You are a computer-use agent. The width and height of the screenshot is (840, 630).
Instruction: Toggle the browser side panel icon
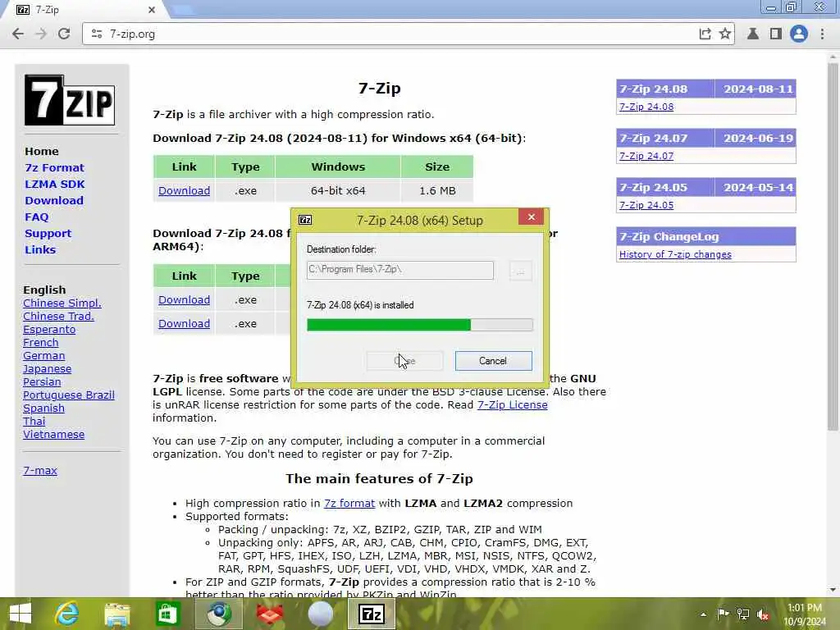coord(775,34)
